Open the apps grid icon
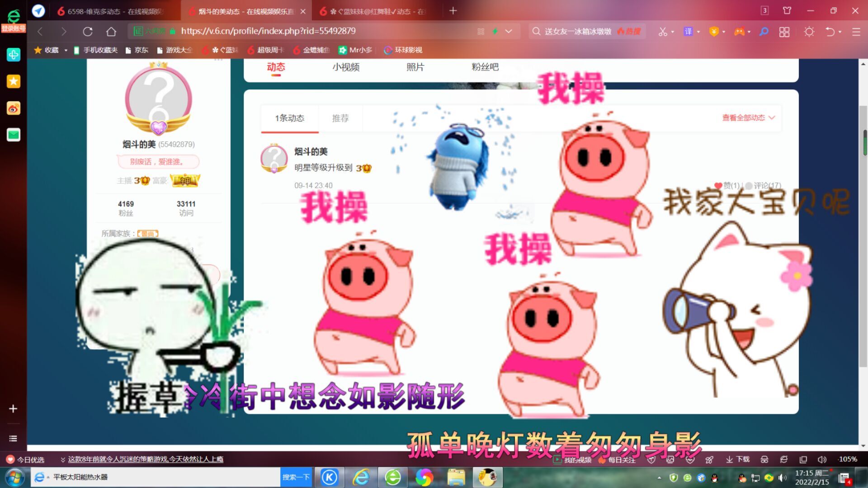Image resolution: width=868 pixels, height=488 pixels. pos(784,32)
